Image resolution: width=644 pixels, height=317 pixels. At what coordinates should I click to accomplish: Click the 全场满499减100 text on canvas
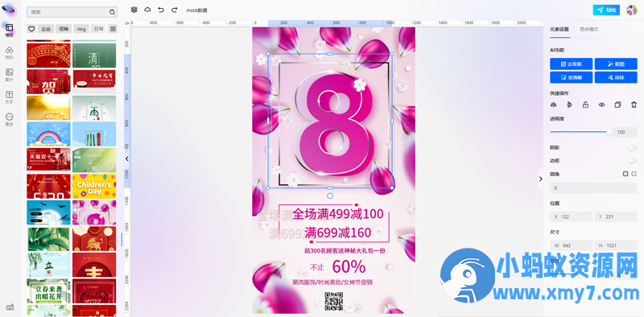(338, 214)
